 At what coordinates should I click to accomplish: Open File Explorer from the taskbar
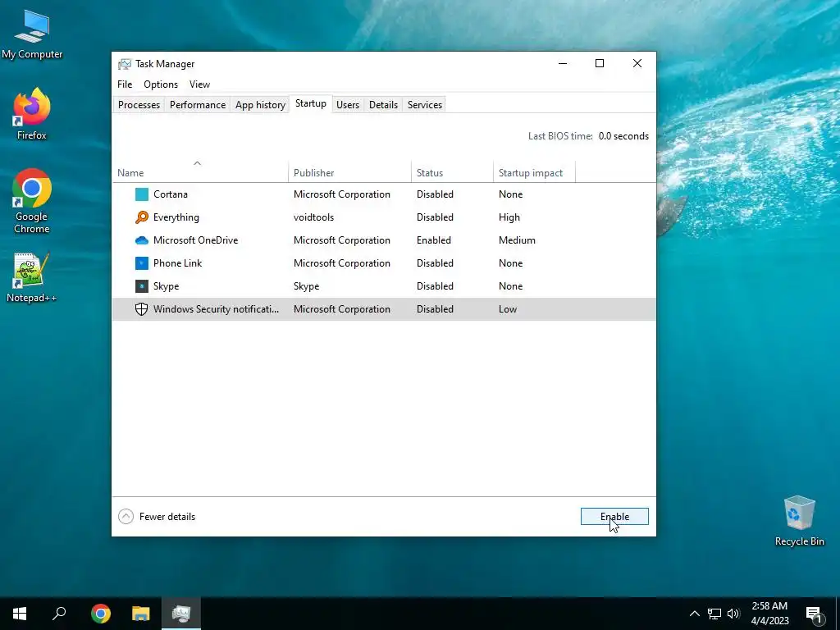[x=141, y=614]
